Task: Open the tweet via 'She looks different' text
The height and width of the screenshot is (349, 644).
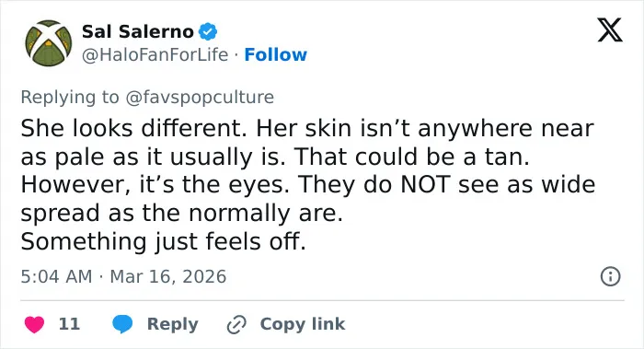Action: [x=133, y=128]
